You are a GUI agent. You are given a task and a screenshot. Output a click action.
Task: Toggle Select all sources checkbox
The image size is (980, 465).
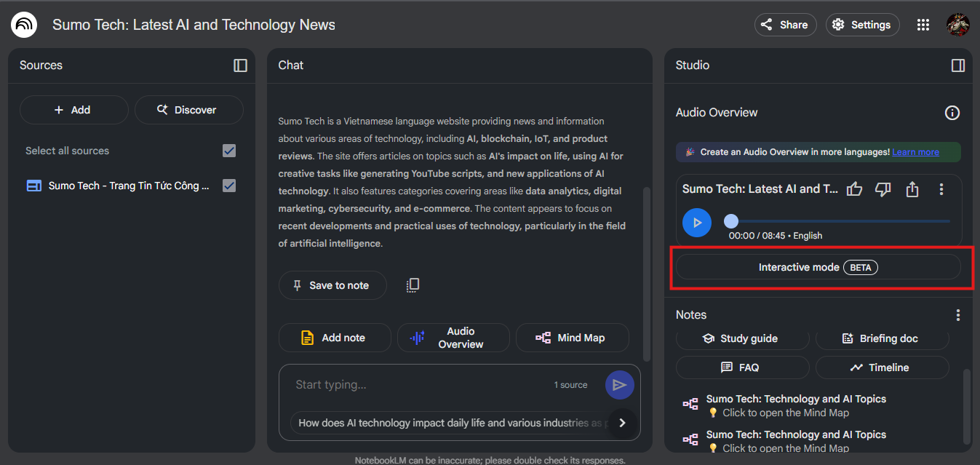pos(229,151)
